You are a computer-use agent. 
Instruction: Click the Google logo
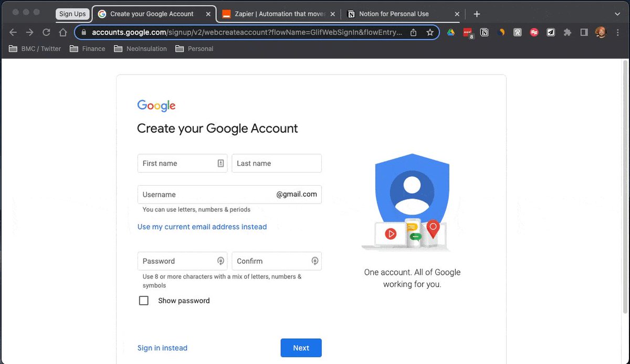pyautogui.click(x=156, y=105)
